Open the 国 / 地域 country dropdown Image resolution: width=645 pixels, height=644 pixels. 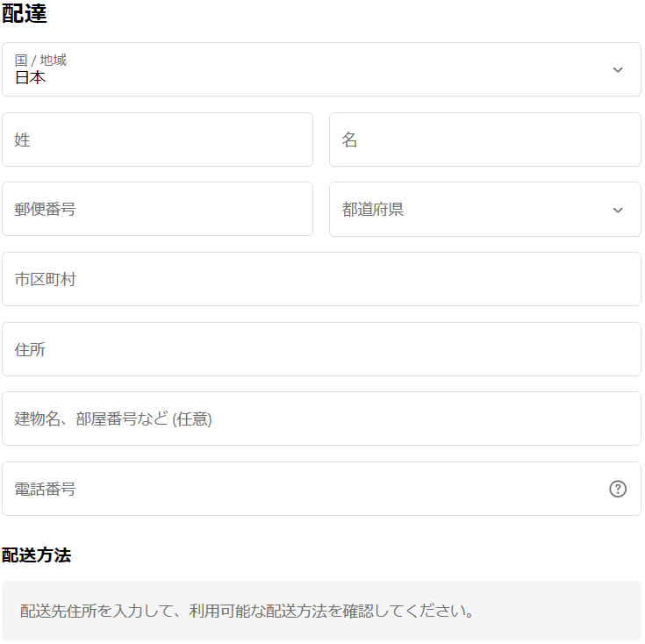click(321, 69)
